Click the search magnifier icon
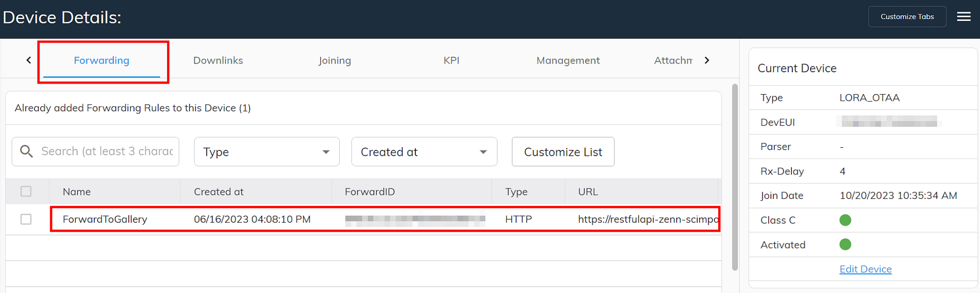The image size is (980, 293). coord(26,152)
